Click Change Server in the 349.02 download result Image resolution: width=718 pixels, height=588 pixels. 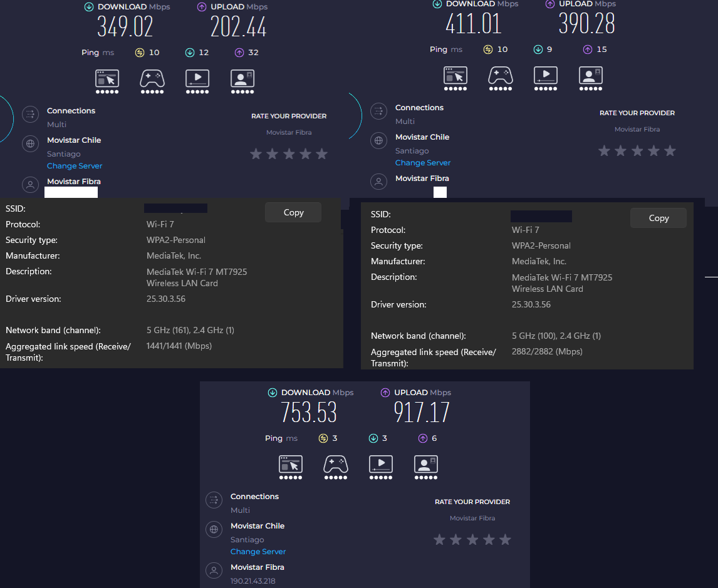[x=75, y=166]
